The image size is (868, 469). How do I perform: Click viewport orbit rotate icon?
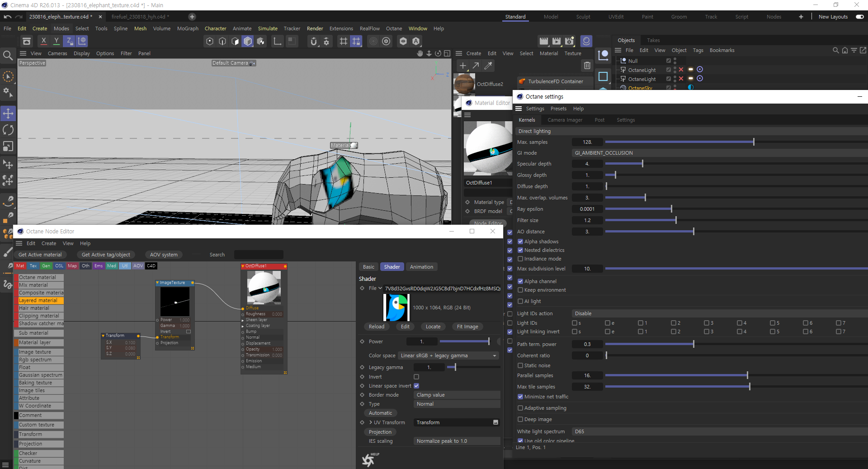[x=438, y=53]
